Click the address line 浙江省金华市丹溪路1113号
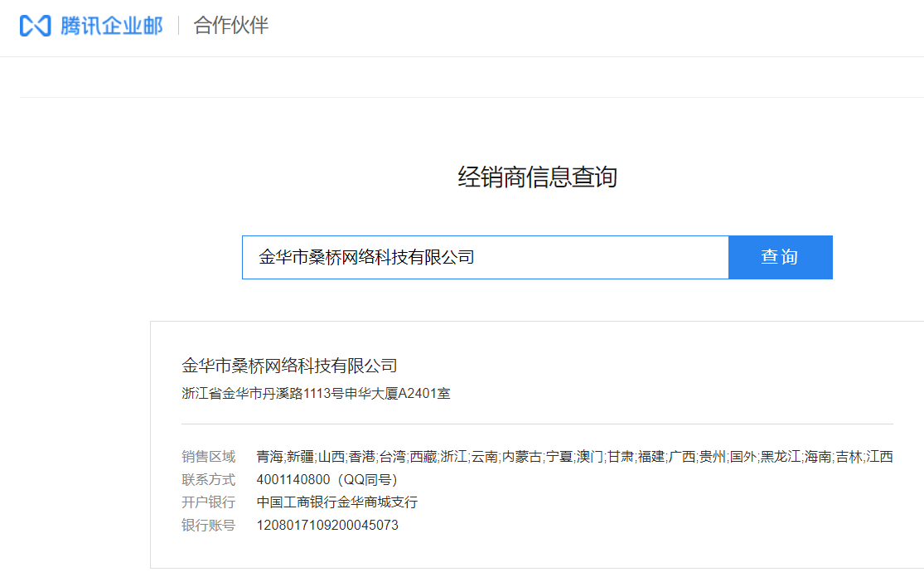 coord(316,394)
